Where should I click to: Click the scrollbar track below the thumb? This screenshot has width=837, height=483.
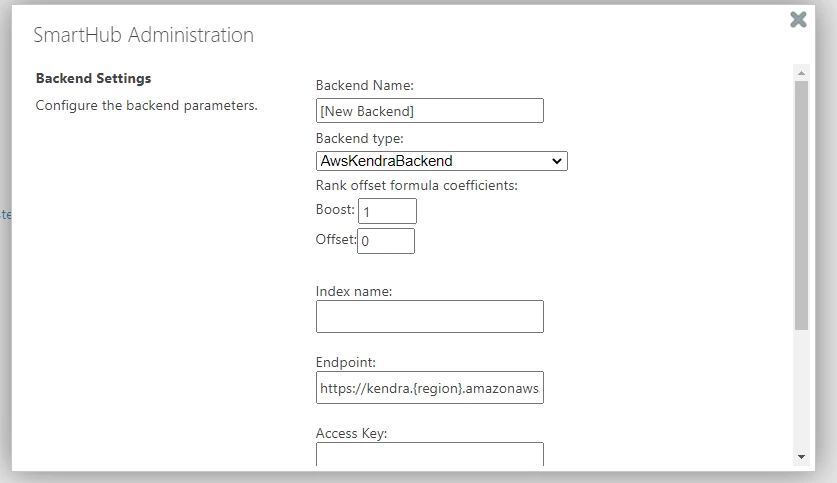801,390
